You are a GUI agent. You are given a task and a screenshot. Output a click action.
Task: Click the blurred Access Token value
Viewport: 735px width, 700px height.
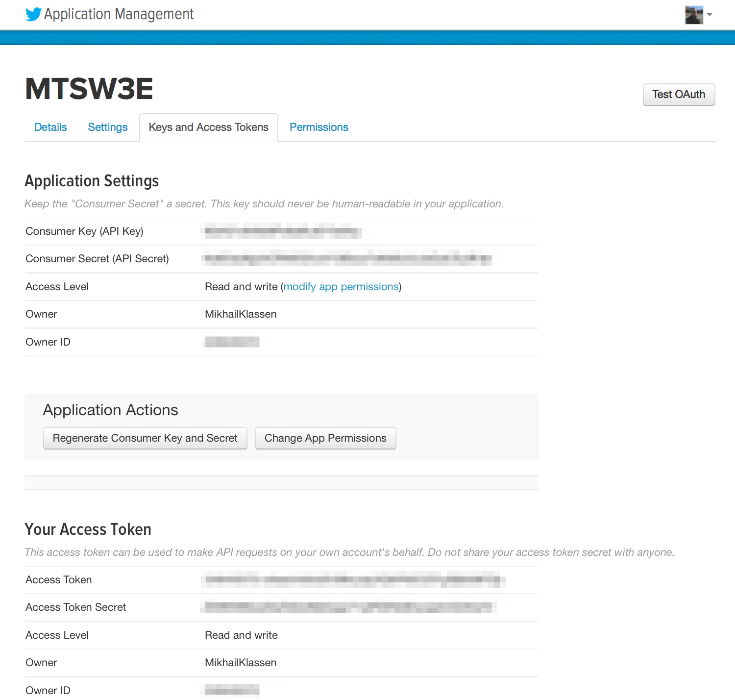[x=354, y=580]
